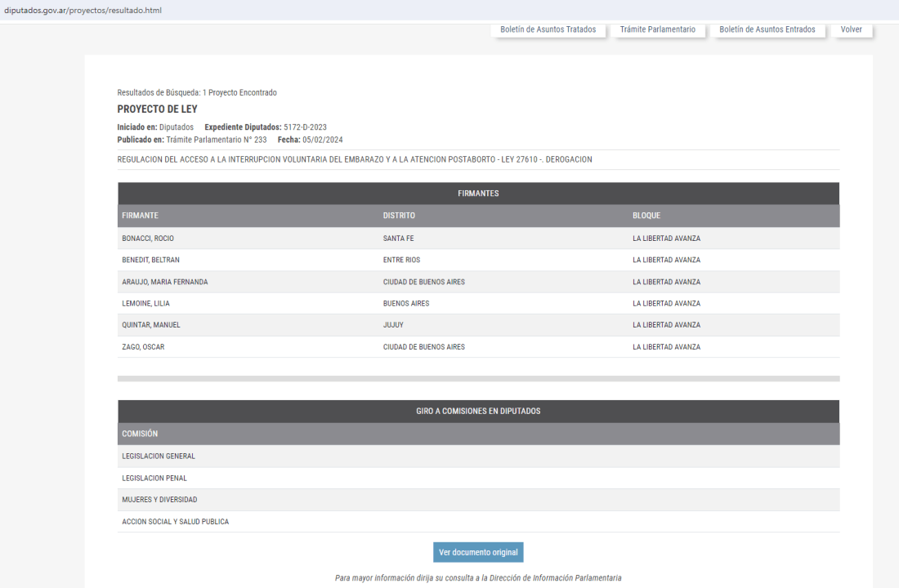
Task: Click the DISTRITO column header
Action: click(399, 216)
